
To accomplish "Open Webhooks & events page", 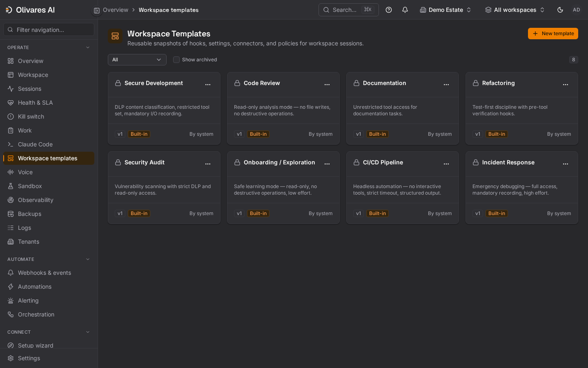I will (49, 273).
